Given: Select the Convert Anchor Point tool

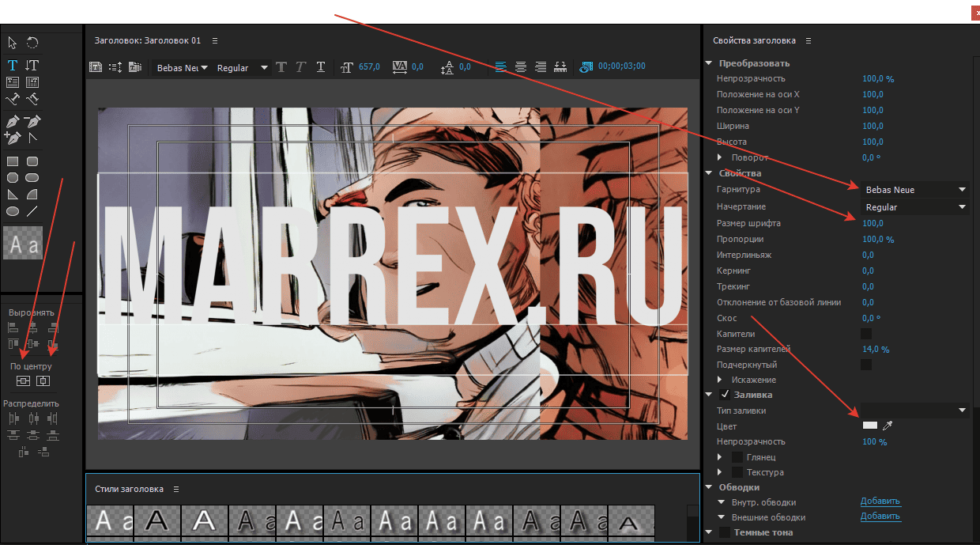Looking at the screenshot, I should (x=32, y=138).
